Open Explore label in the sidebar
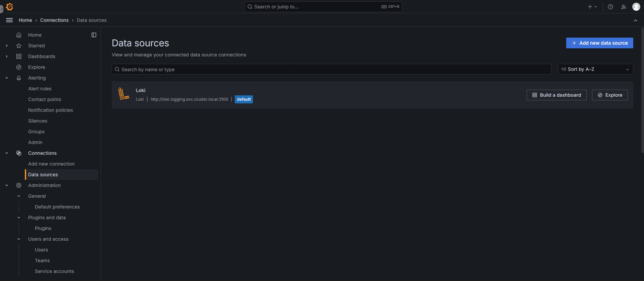The width and height of the screenshot is (644, 281). 37,67
